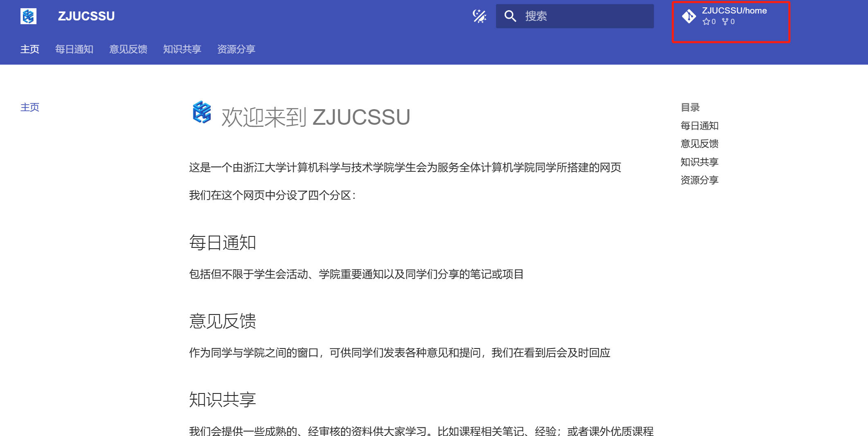Image resolution: width=868 pixels, height=436 pixels.
Task: Open the 意见反馈 navigation tab
Action: (128, 49)
